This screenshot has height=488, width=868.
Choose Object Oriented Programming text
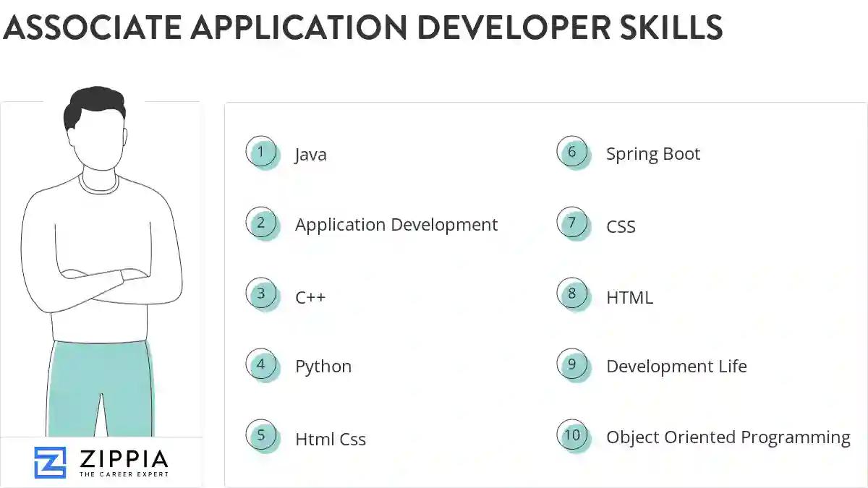728,437
